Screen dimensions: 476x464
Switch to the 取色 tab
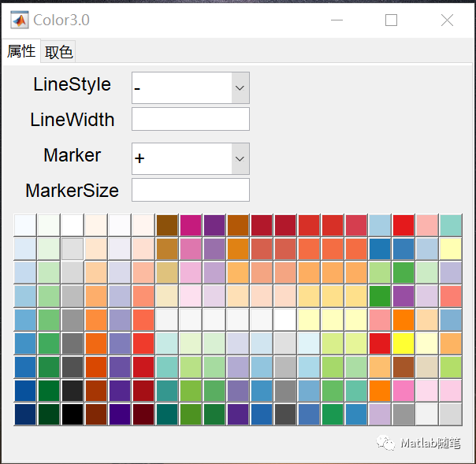(x=59, y=52)
